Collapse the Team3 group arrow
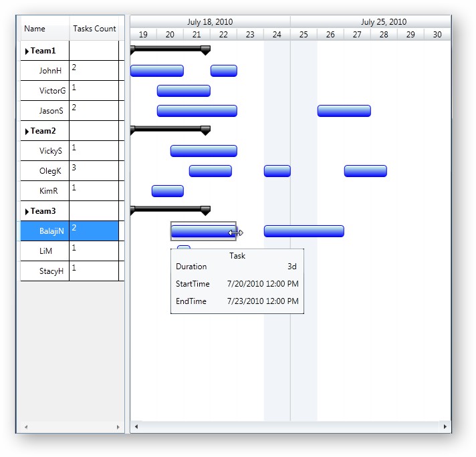This screenshot has width=476, height=457. 27,211
